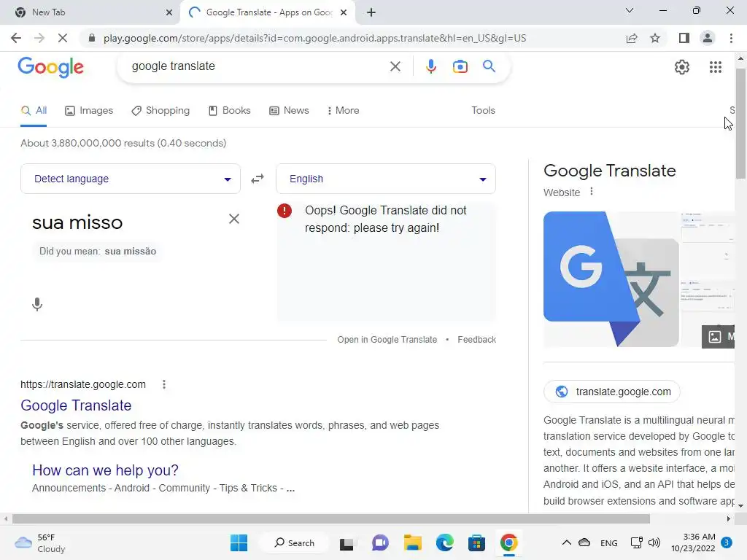747x560 pixels.
Task: Bookmark this page with the star
Action: coord(655,38)
